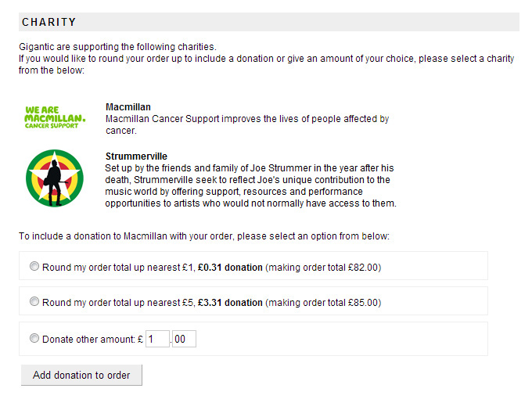Click Add donation to order button
Screen dimensions: 532x410
pos(81,375)
